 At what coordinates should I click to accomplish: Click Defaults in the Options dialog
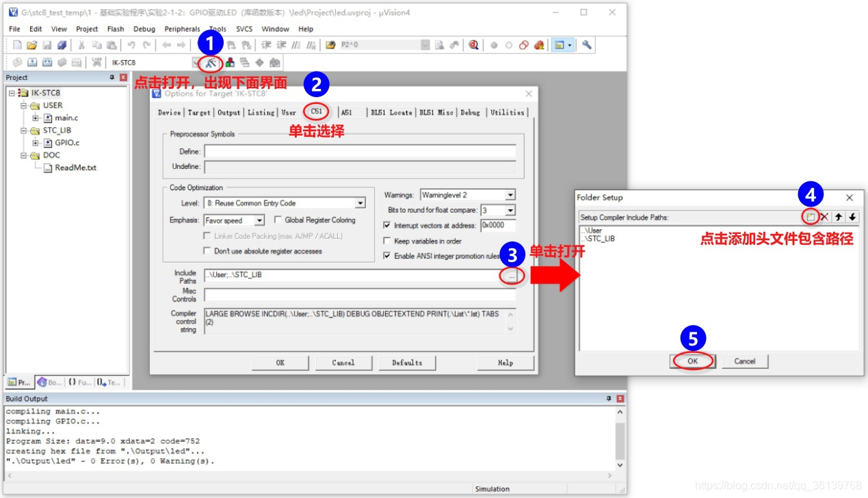point(407,363)
